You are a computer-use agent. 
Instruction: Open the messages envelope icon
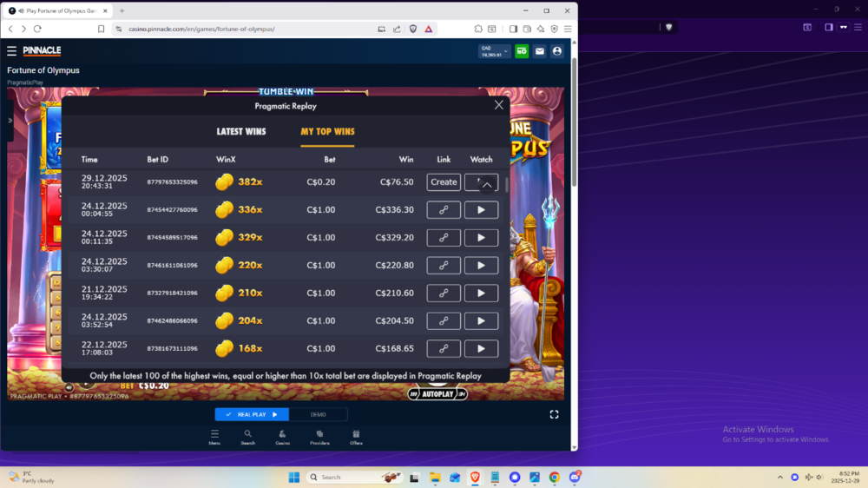(539, 51)
